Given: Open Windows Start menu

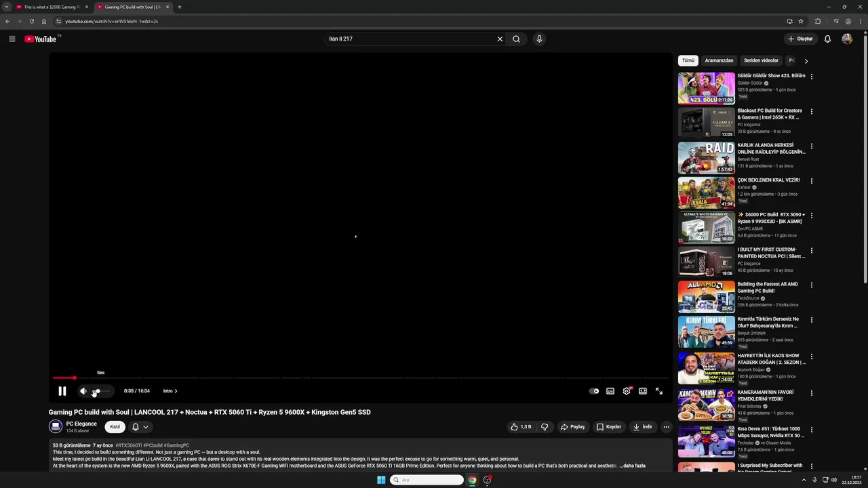Looking at the screenshot, I should [381, 480].
